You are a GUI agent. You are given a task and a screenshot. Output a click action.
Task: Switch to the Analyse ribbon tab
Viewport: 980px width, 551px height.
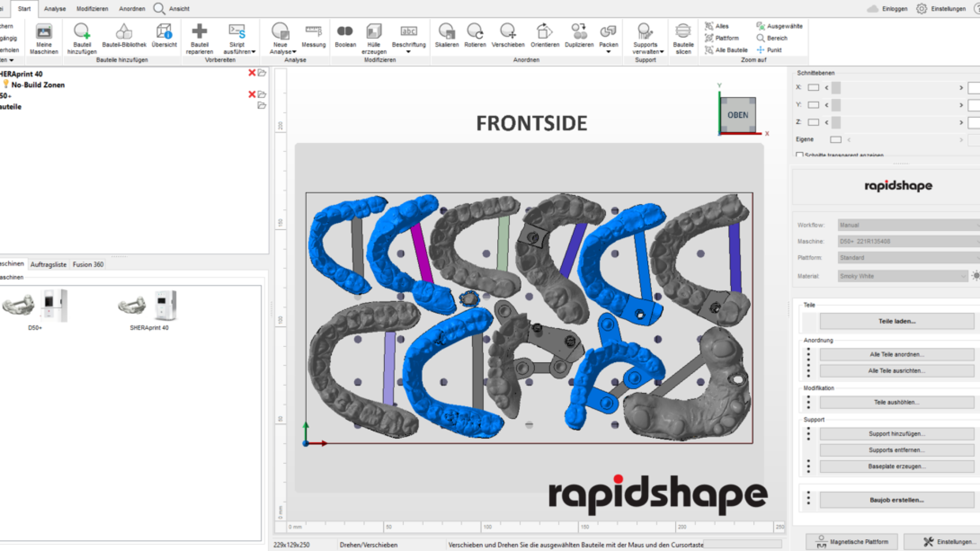(x=55, y=9)
